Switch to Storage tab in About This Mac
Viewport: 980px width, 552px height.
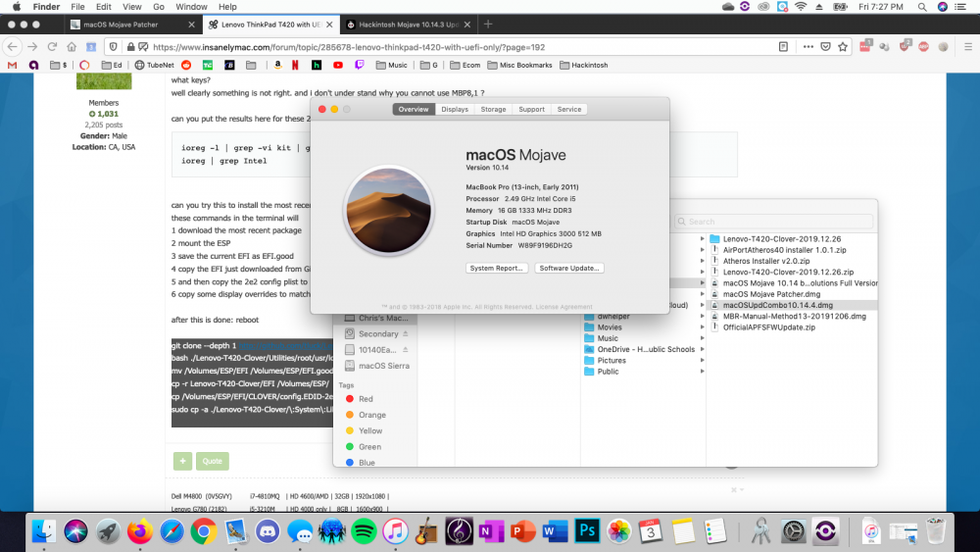click(493, 110)
